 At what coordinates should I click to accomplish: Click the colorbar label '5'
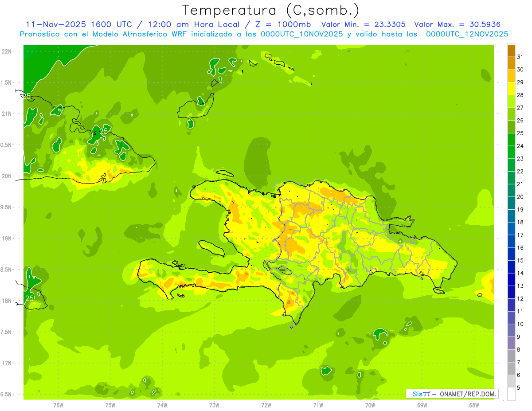pos(519,388)
